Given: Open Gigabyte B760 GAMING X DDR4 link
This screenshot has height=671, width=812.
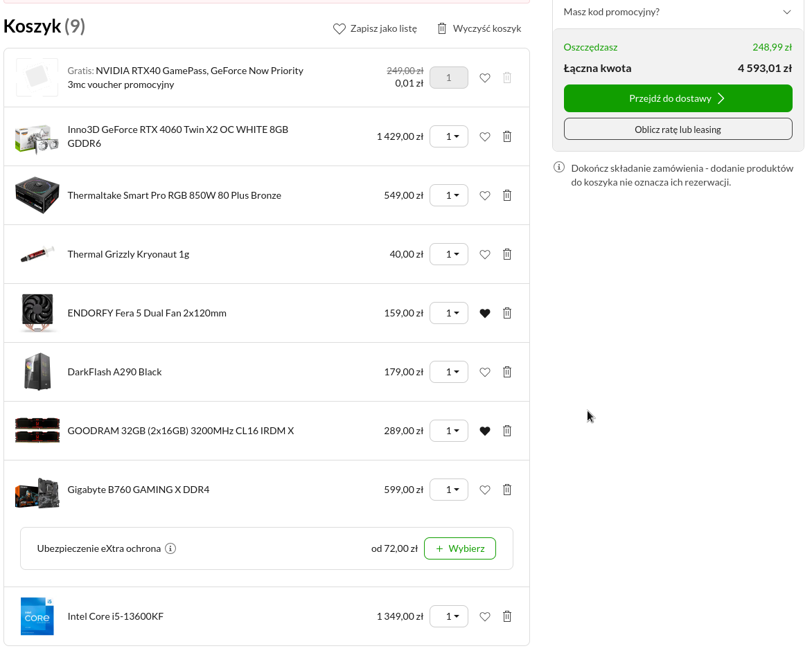Looking at the screenshot, I should (139, 490).
